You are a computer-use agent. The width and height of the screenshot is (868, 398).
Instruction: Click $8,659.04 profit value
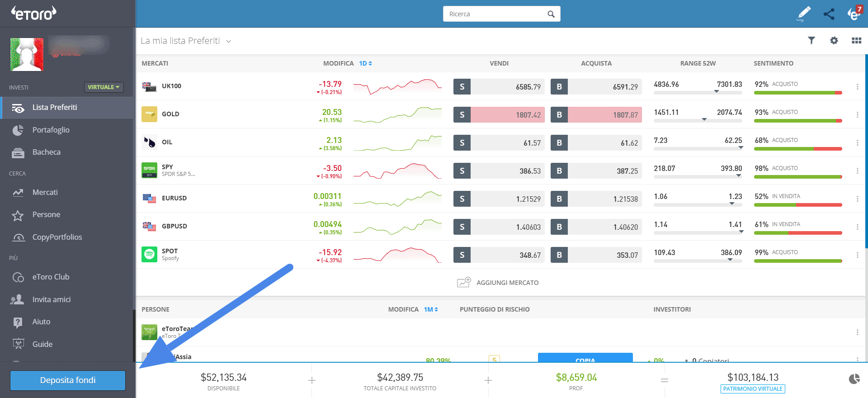576,377
